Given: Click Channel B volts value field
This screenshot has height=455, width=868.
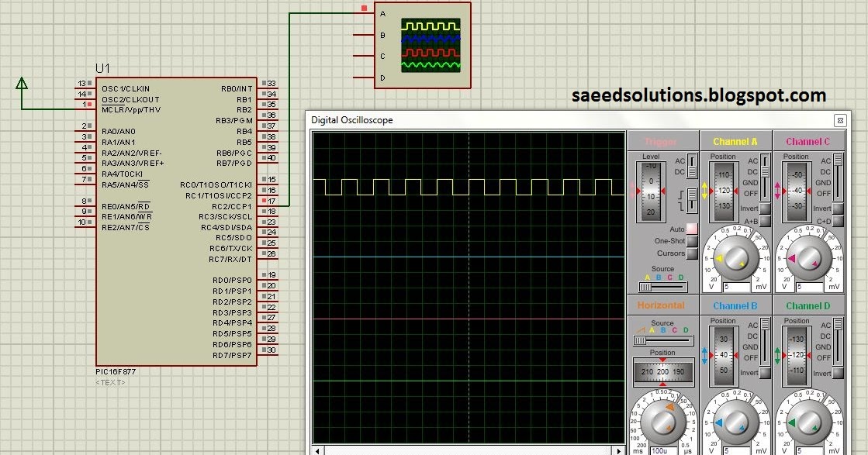Looking at the screenshot, I should (736, 450).
